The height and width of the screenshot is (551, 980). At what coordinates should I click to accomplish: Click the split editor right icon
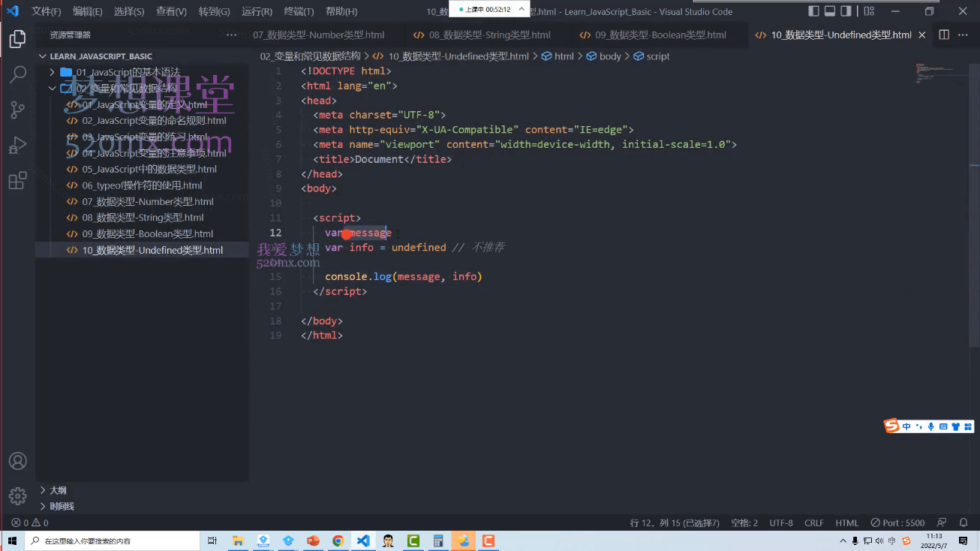944,35
